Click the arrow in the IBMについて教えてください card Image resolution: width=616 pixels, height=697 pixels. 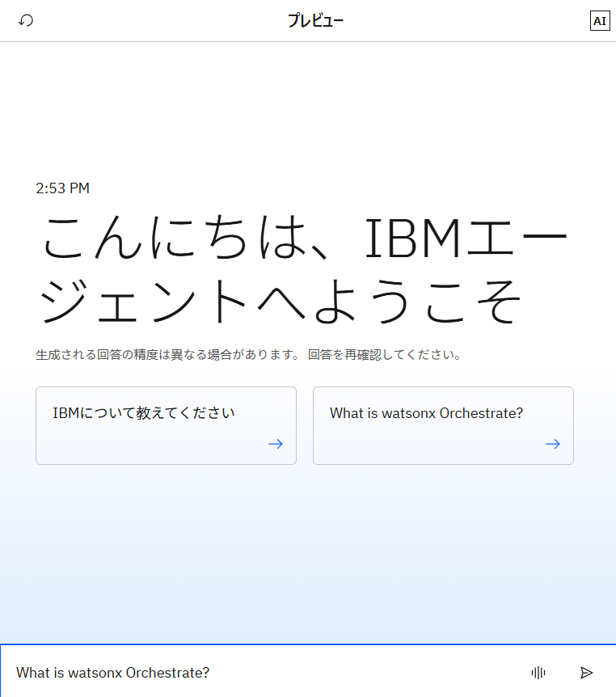(276, 444)
